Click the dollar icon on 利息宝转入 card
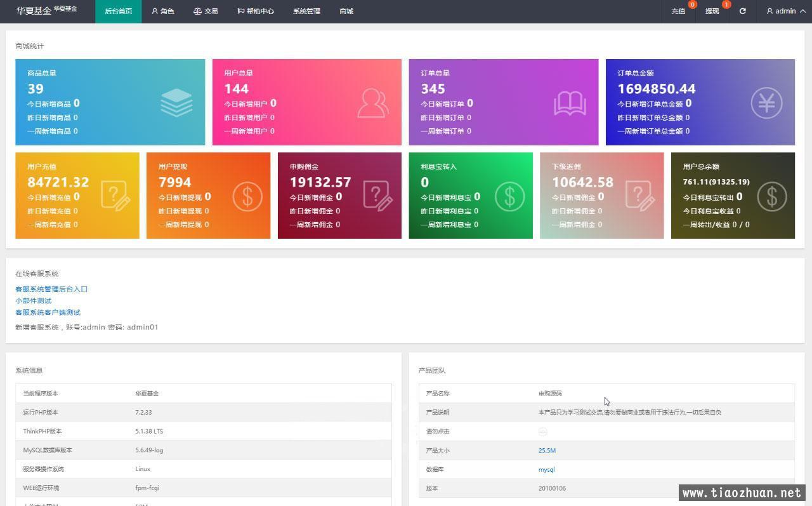 pos(509,196)
